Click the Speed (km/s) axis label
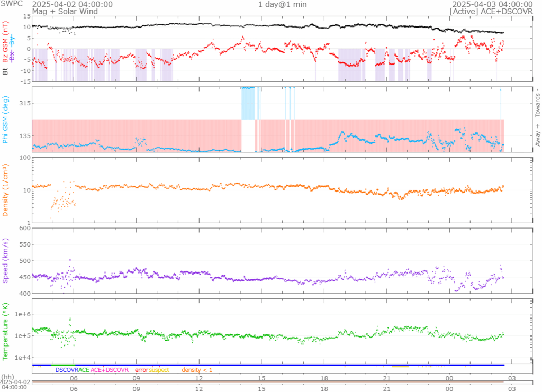 click(x=6, y=260)
